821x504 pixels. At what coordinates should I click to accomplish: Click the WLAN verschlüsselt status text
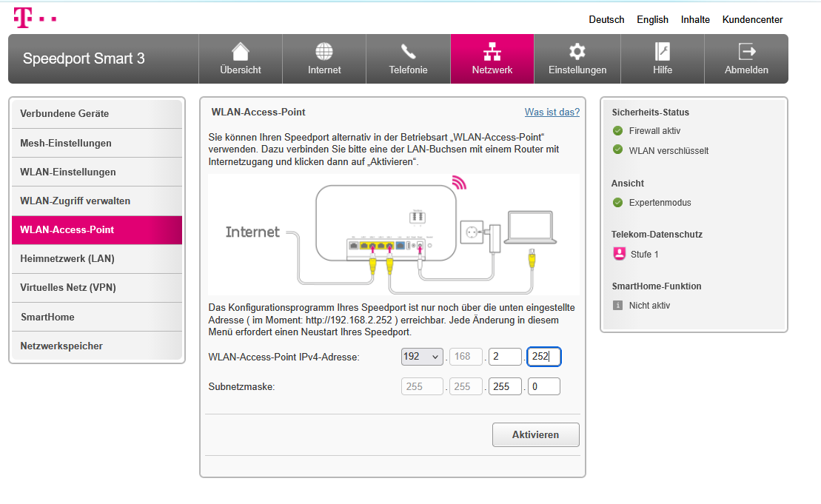(x=668, y=151)
